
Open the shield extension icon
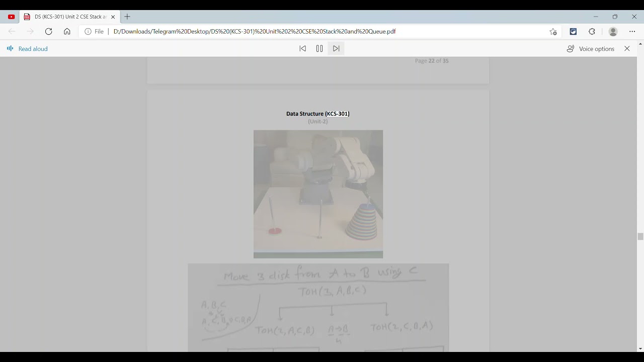coord(573,31)
